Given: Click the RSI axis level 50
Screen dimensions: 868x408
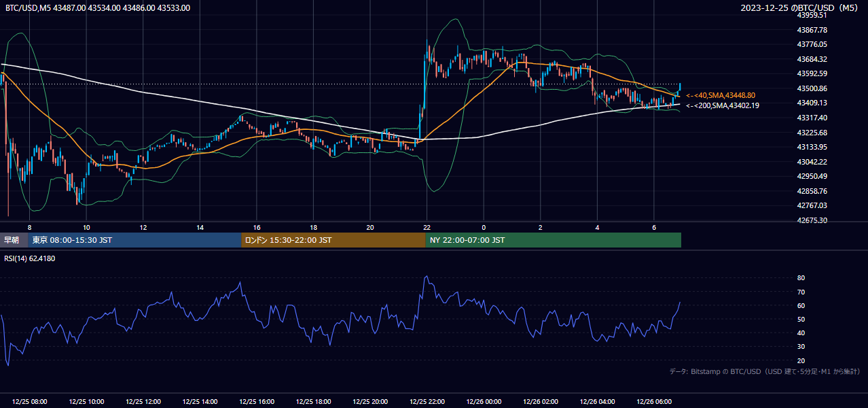Looking at the screenshot, I should click(x=801, y=319).
